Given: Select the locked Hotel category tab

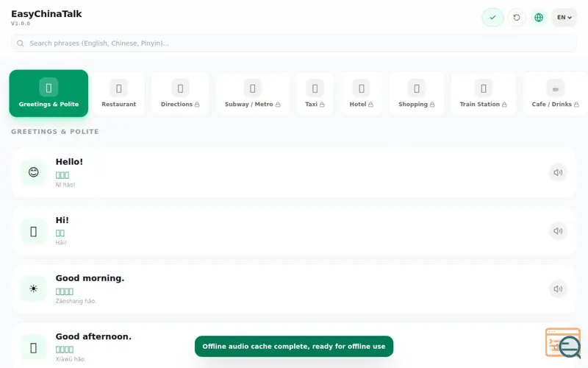Looking at the screenshot, I should click(x=361, y=93).
